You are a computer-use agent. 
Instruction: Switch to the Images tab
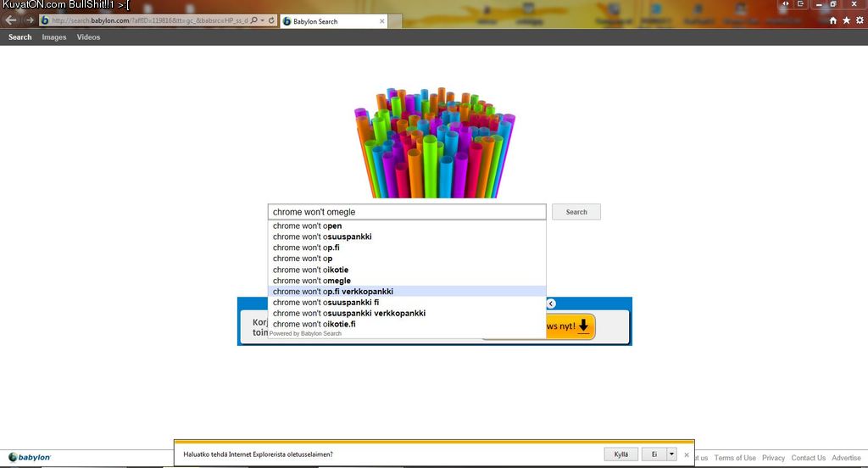tap(54, 37)
